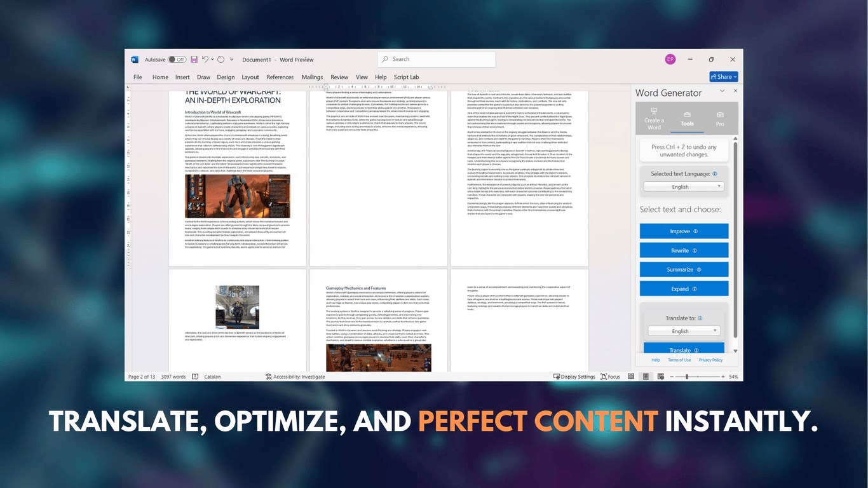Viewport: 868px width, 488px height.
Task: Click the Summarize button
Action: (684, 270)
